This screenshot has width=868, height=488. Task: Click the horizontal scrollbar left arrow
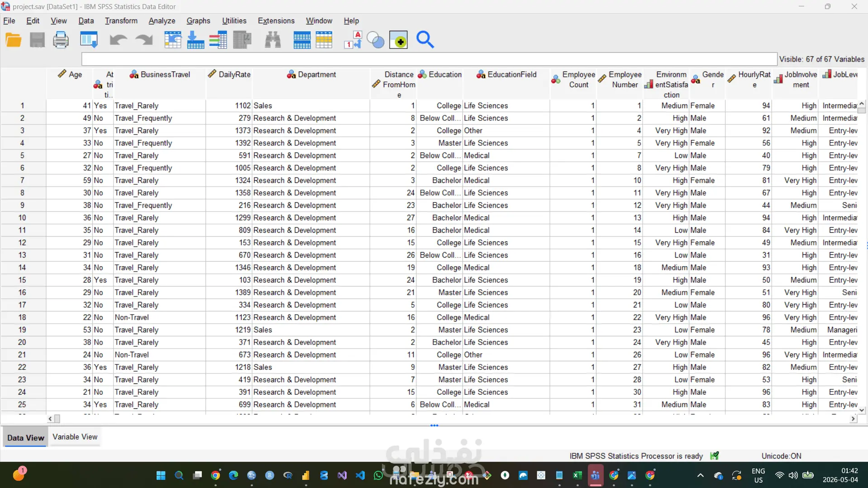[x=50, y=419]
